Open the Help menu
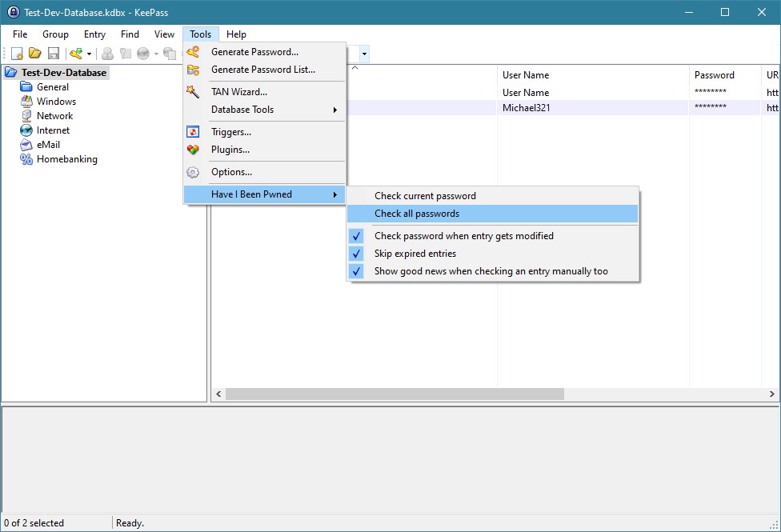The width and height of the screenshot is (781, 532). (236, 34)
